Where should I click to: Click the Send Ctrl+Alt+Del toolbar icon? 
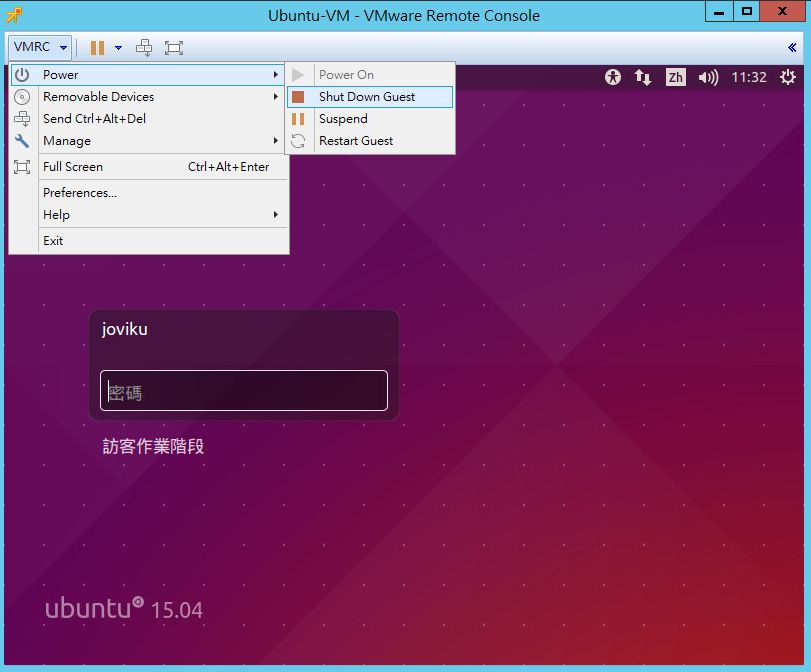point(143,47)
